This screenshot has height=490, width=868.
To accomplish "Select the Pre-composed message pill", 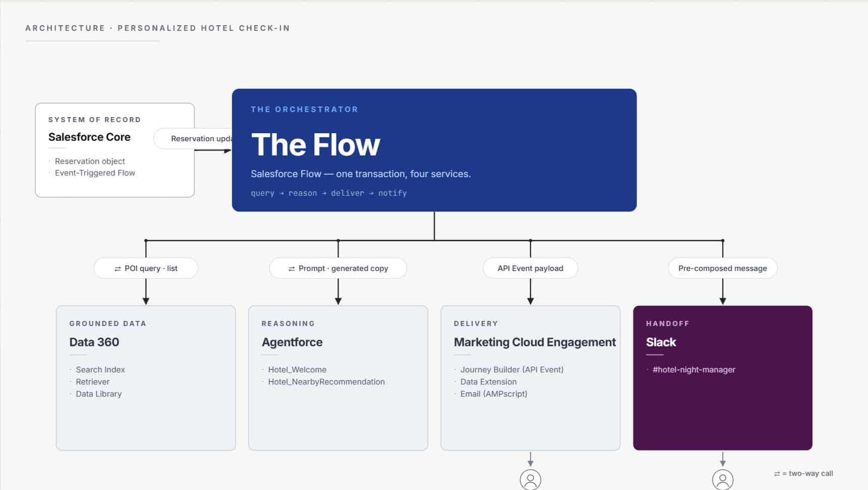I will click(722, 268).
